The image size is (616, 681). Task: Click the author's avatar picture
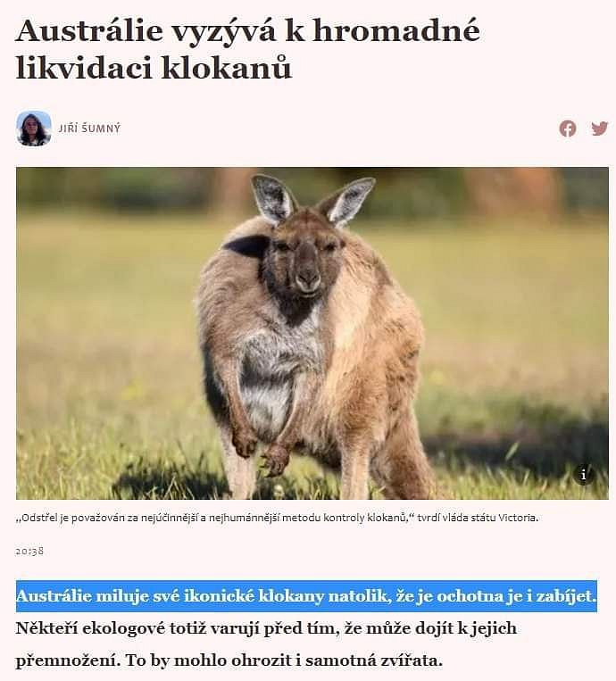pyautogui.click(x=34, y=129)
